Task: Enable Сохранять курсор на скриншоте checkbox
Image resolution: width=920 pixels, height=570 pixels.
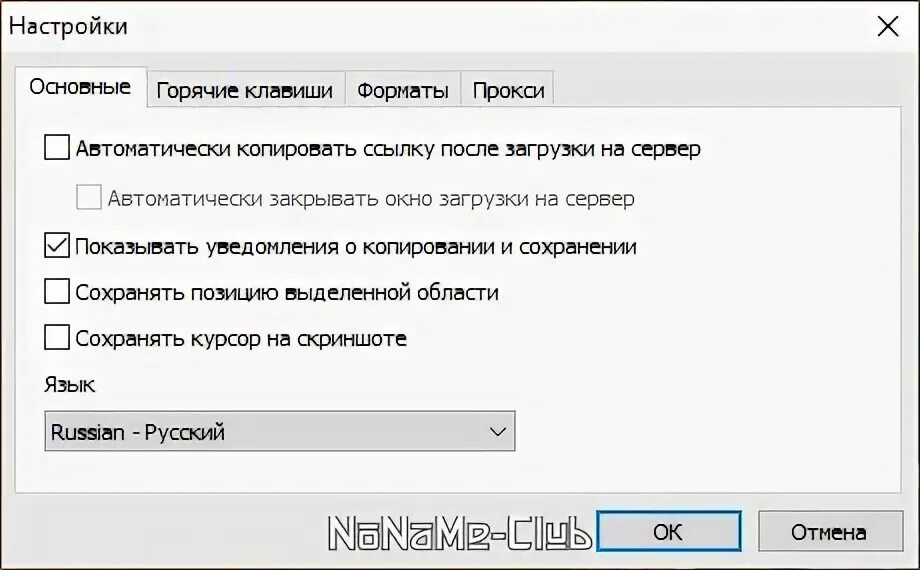Action: [57, 338]
